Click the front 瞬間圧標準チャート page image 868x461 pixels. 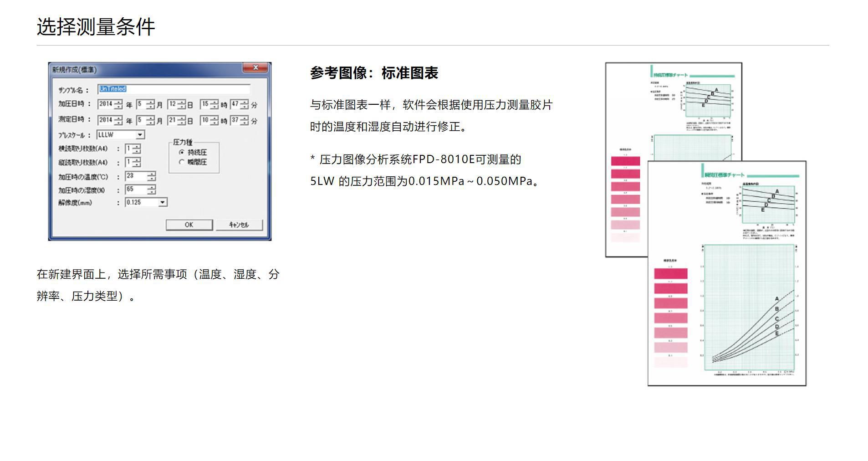point(727,273)
